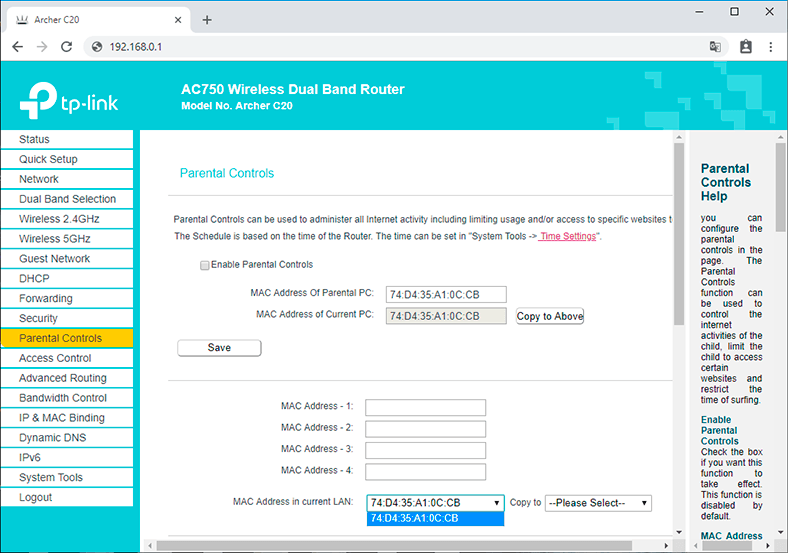Click the MAC Address - 2 input field
Image resolution: width=788 pixels, height=553 pixels.
tap(425, 429)
